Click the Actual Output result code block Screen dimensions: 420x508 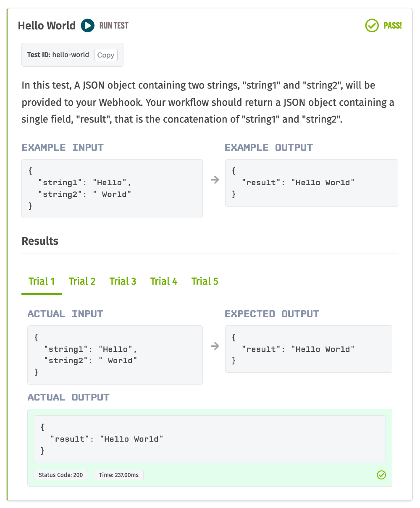(x=210, y=439)
